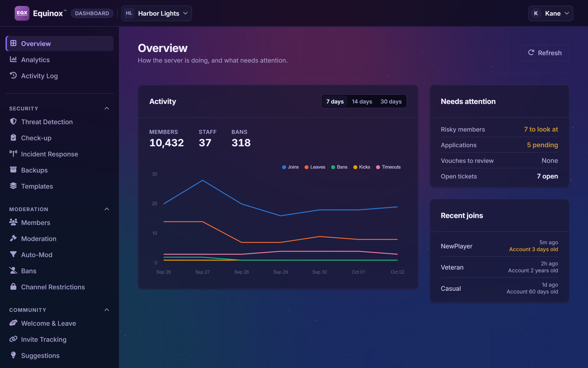Click the Analytics bar chart icon
588x368 pixels.
13,59
